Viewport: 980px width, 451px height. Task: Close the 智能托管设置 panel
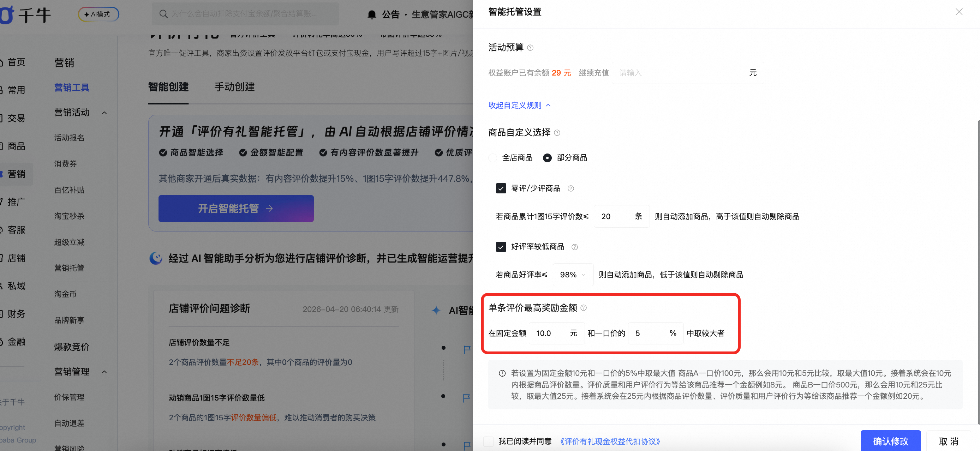[x=959, y=12]
